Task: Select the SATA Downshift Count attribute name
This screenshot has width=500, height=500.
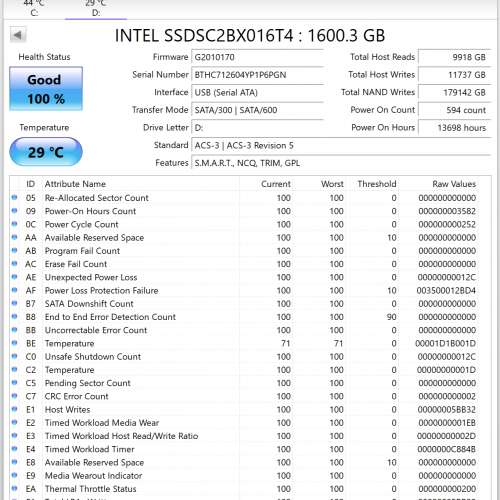Action: click(89, 304)
